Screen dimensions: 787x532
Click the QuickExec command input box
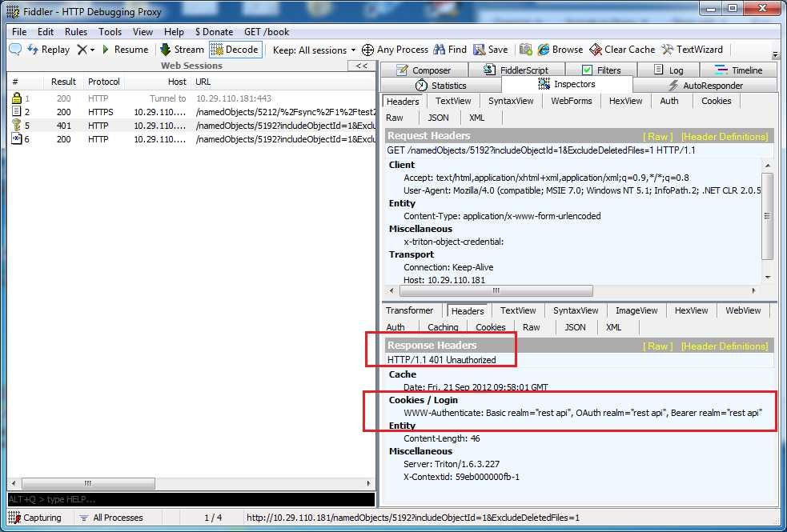point(191,499)
